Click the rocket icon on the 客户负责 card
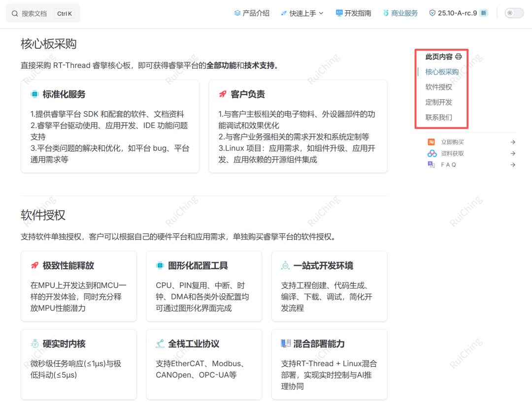 (x=223, y=94)
